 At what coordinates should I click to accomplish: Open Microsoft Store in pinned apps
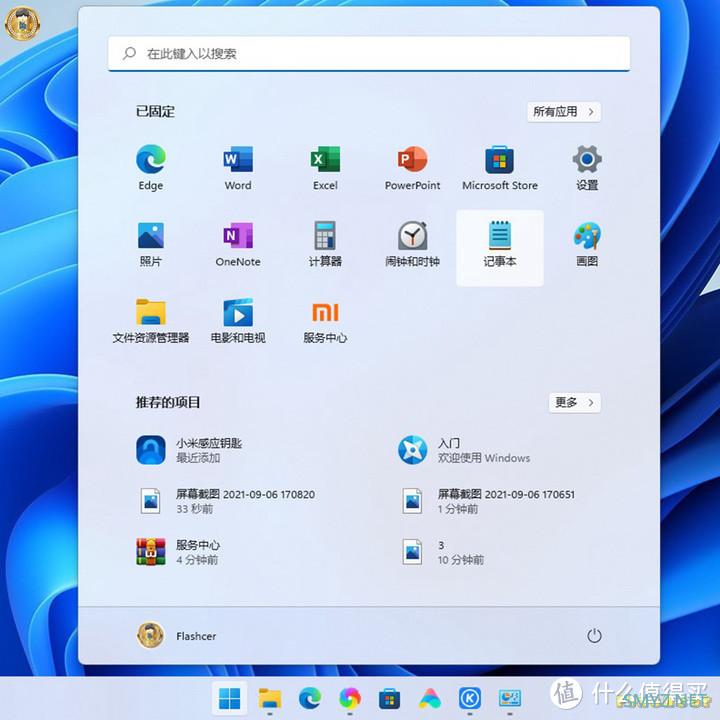pos(500,167)
